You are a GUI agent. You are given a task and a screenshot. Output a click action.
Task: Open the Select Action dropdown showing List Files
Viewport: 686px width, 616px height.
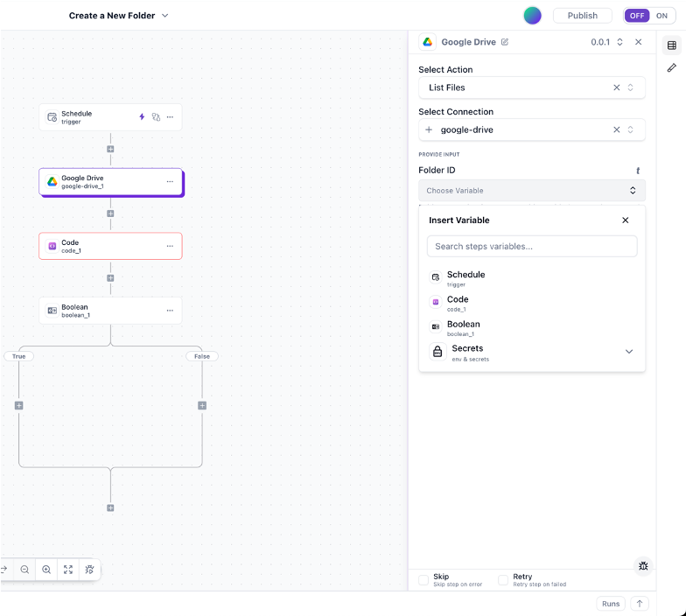[x=521, y=87]
